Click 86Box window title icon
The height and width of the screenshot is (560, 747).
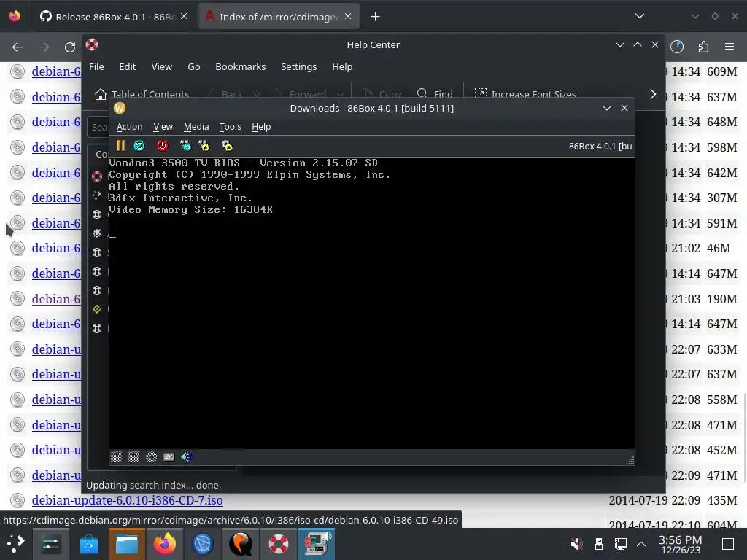pos(120,108)
